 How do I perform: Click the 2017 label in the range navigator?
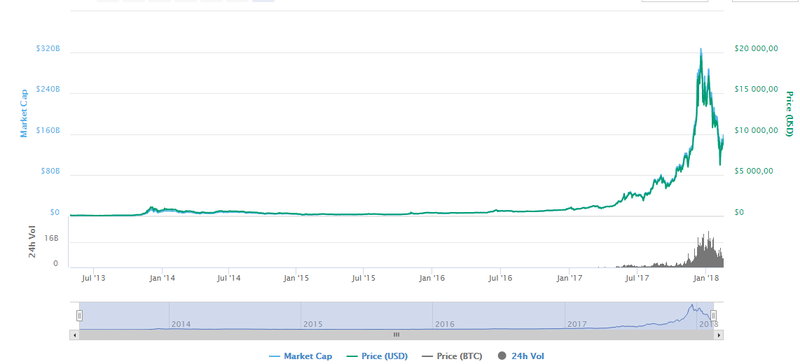point(577,324)
